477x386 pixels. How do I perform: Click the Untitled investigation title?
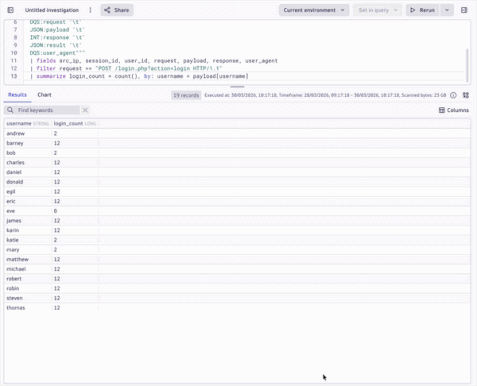pos(52,10)
